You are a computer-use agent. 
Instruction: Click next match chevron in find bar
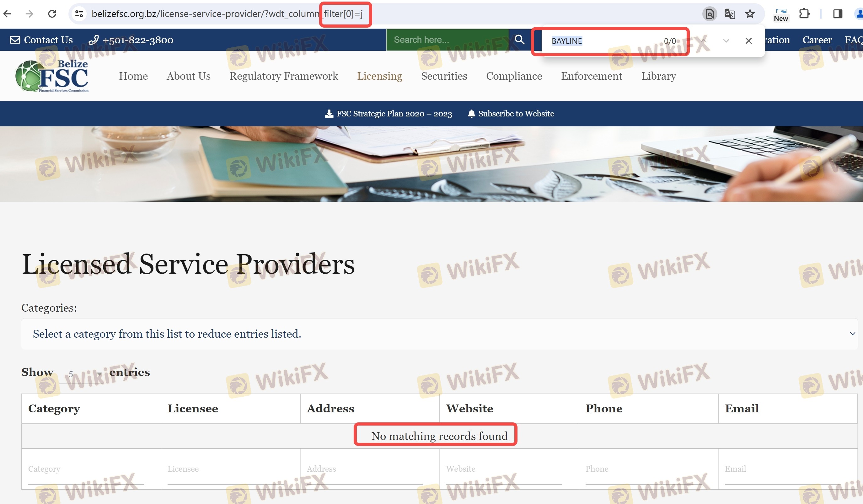click(726, 41)
